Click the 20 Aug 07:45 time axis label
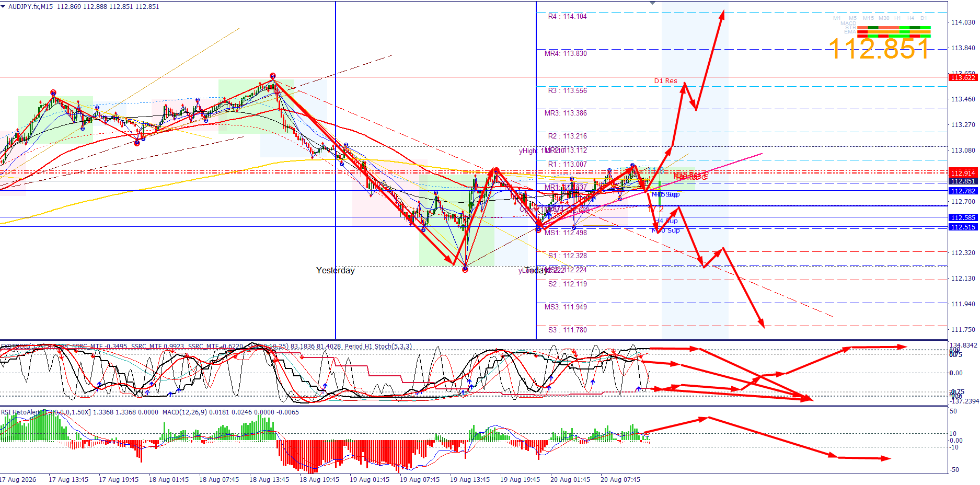Image resolution: width=980 pixels, height=485 pixels. [x=620, y=479]
